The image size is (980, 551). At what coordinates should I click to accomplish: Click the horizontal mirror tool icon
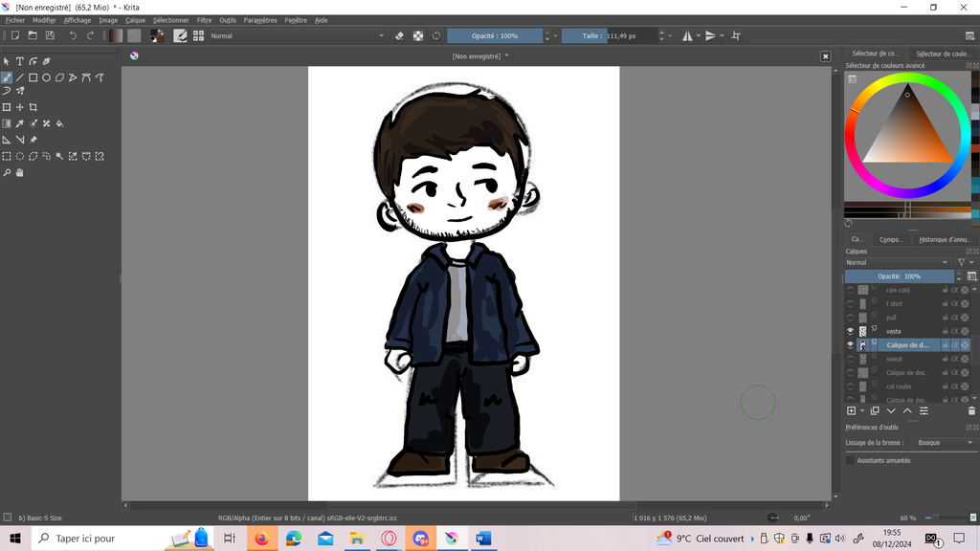pyautogui.click(x=688, y=36)
